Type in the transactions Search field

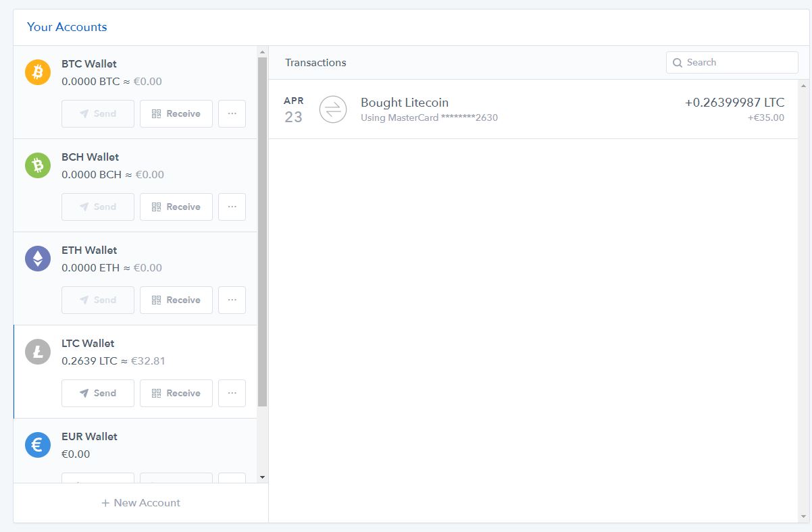pyautogui.click(x=739, y=63)
